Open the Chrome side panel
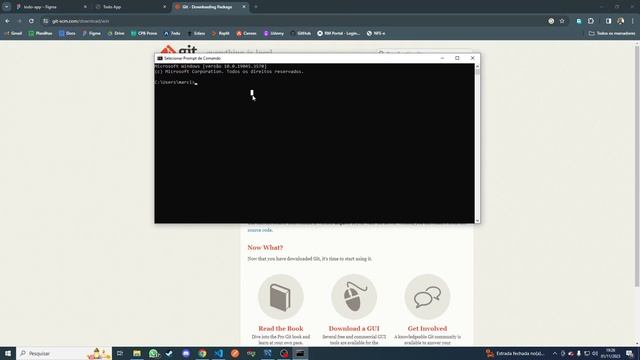 [x=608, y=21]
